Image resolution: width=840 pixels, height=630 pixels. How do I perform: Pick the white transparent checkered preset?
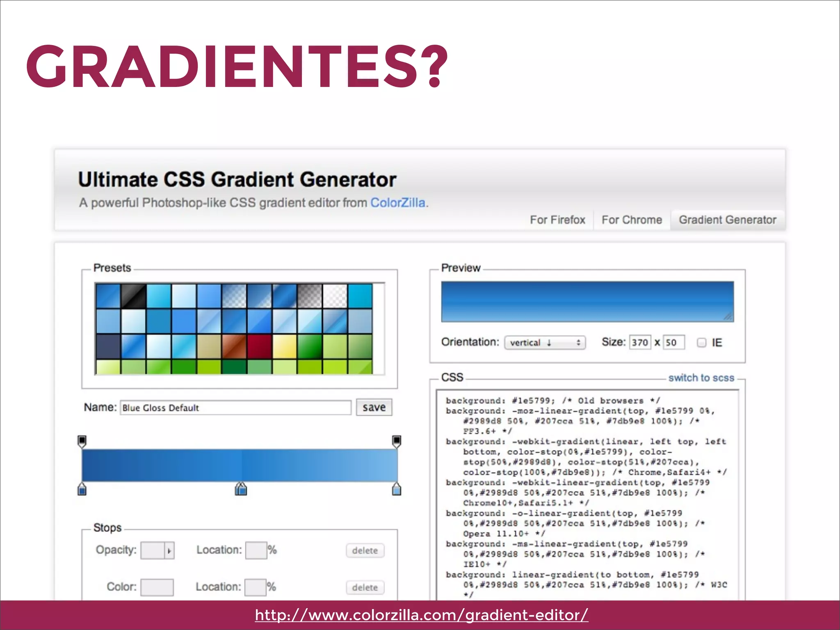click(x=335, y=296)
